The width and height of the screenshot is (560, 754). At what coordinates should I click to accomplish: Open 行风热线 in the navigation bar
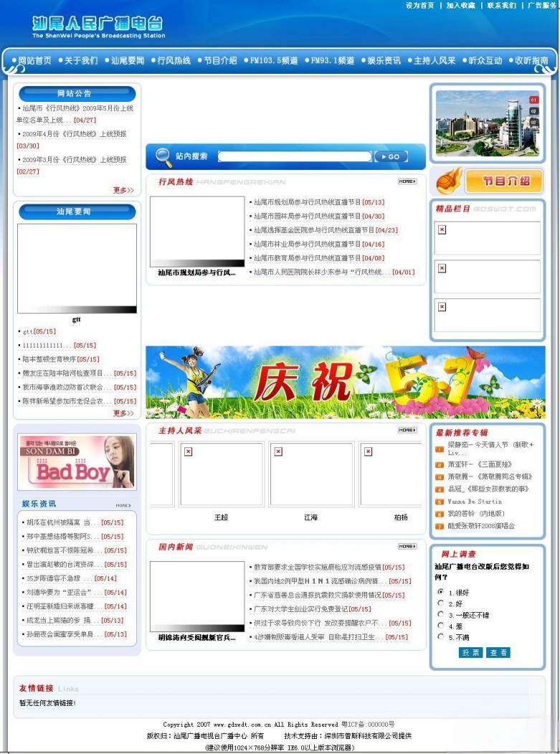click(x=174, y=61)
